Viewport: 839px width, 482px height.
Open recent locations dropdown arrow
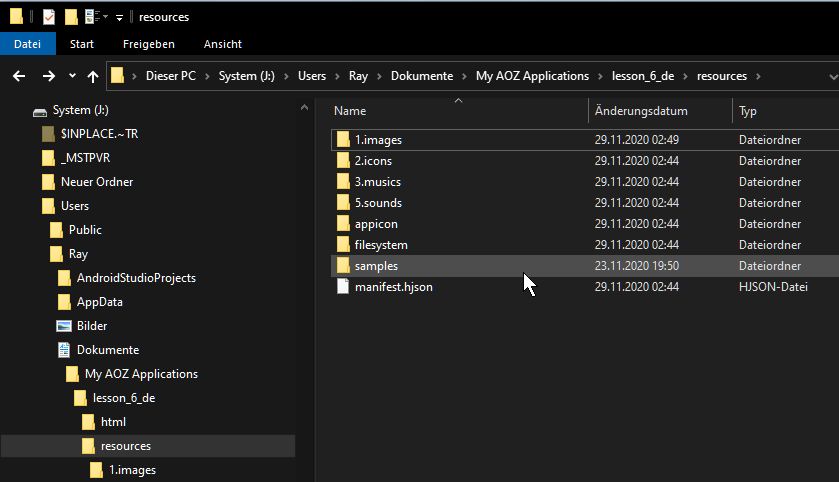(72, 76)
